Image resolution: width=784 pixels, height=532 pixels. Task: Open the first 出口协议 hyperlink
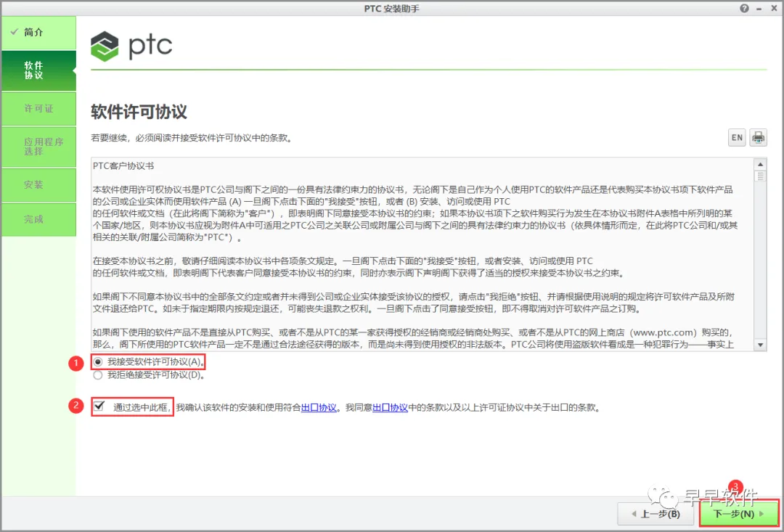click(x=319, y=407)
